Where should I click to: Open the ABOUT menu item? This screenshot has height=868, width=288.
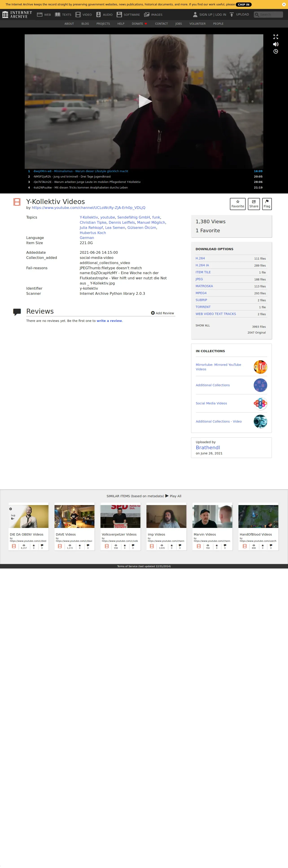coord(69,24)
